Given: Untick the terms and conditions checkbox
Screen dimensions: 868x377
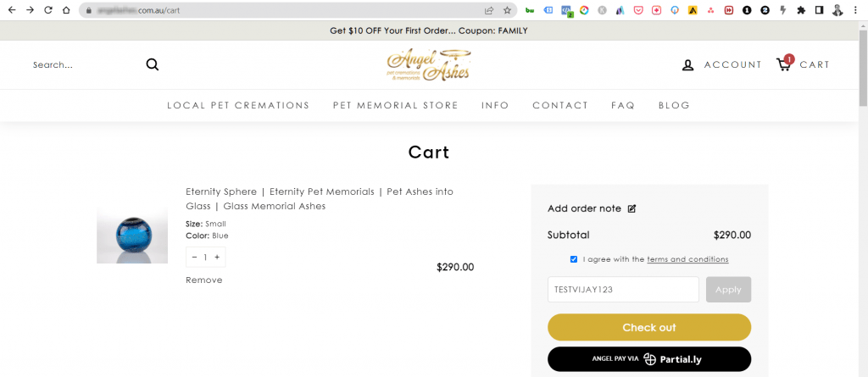Looking at the screenshot, I should coord(574,259).
